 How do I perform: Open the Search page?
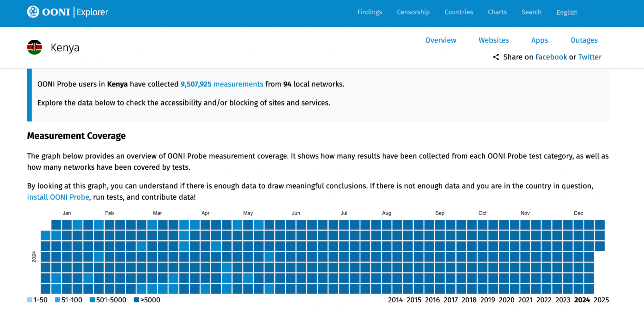pyautogui.click(x=531, y=12)
